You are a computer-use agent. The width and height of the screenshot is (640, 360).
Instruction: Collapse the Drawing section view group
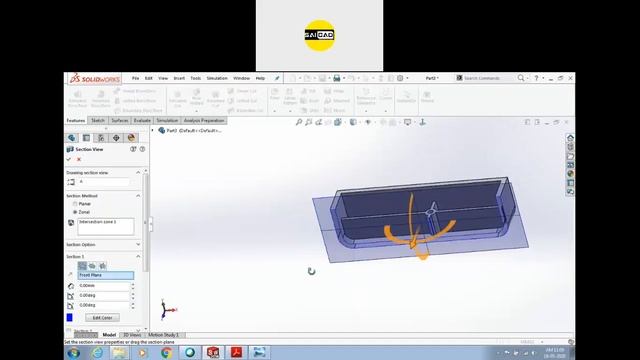138,173
